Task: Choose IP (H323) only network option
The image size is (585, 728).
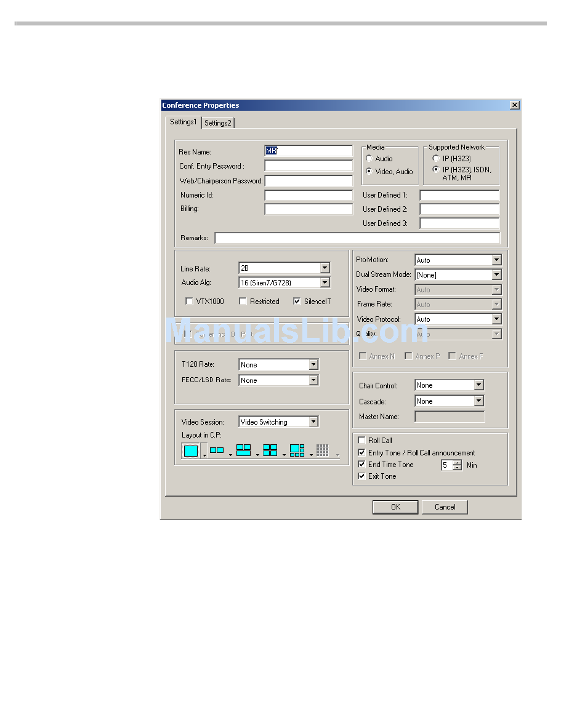Action: pyautogui.click(x=436, y=158)
